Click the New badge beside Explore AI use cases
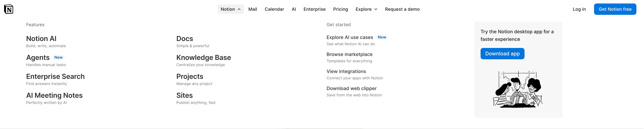Viewport: 644px width, 129px height. coord(382,37)
